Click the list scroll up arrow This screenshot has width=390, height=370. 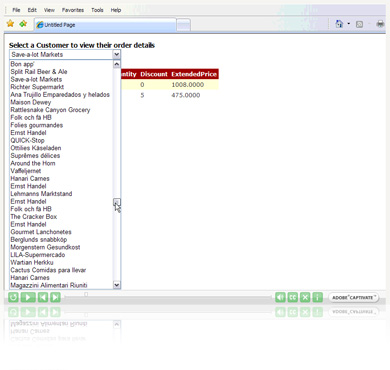click(117, 64)
